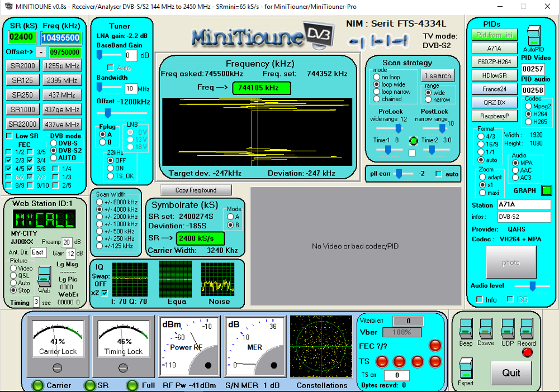Click the Station name field
Image resolution: width=559 pixels, height=392 pixels.
[x=524, y=204]
